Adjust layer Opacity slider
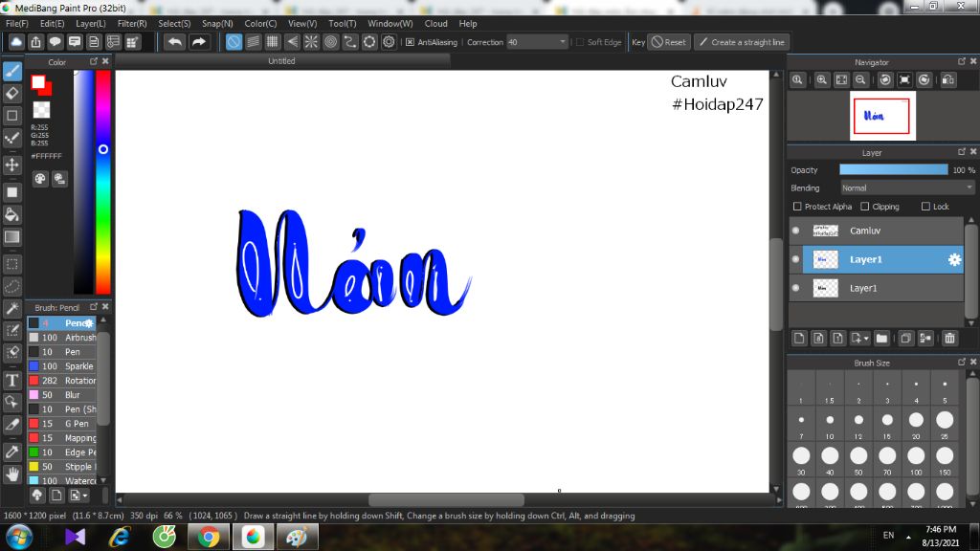The image size is (980, 551). (x=894, y=170)
